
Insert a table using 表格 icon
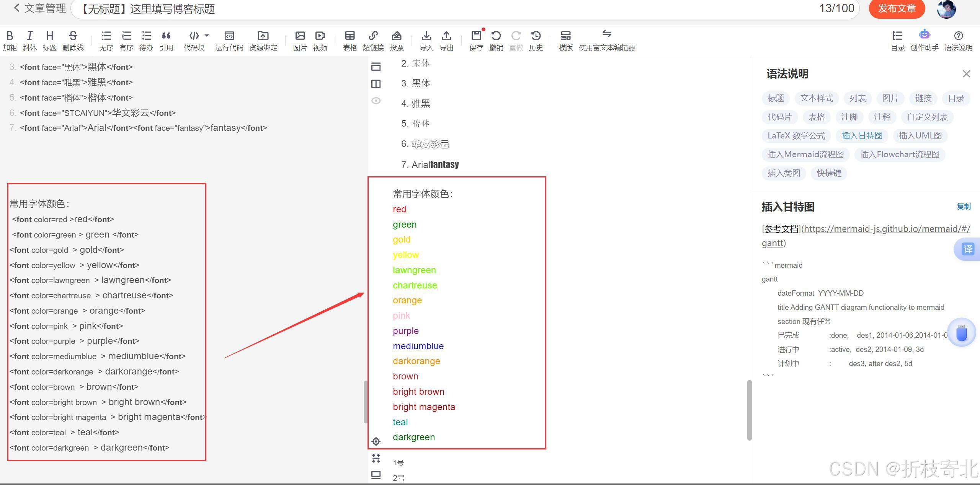click(x=350, y=36)
